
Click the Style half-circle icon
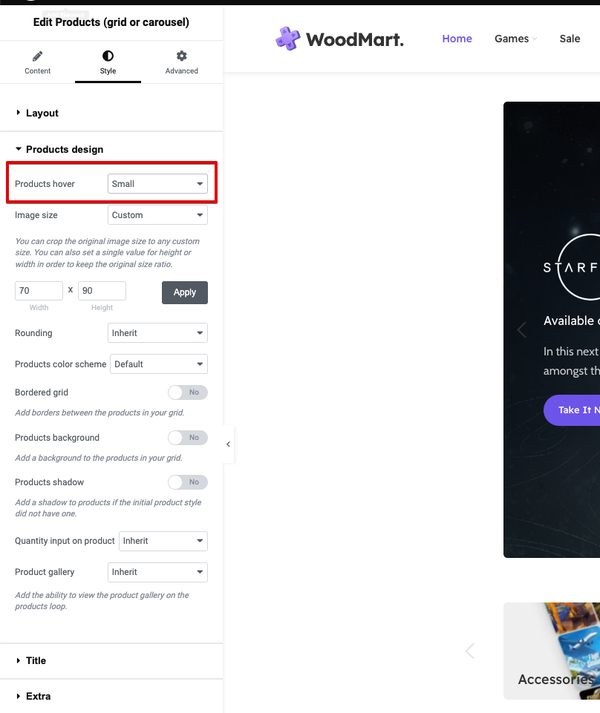(108, 56)
